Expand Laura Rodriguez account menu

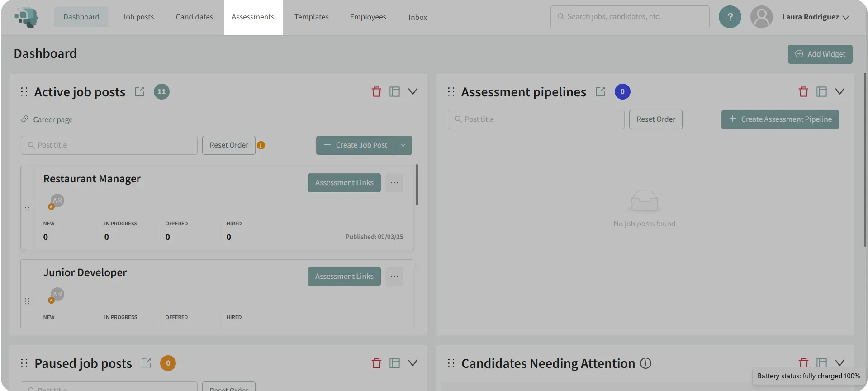click(845, 18)
